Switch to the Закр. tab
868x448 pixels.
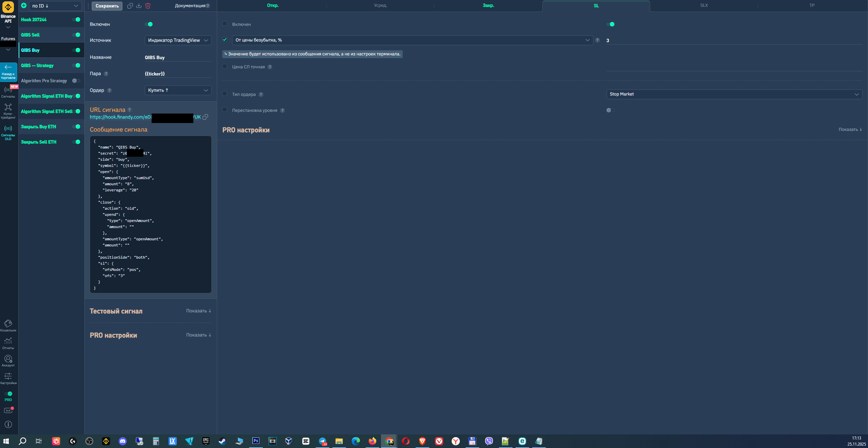click(x=488, y=5)
